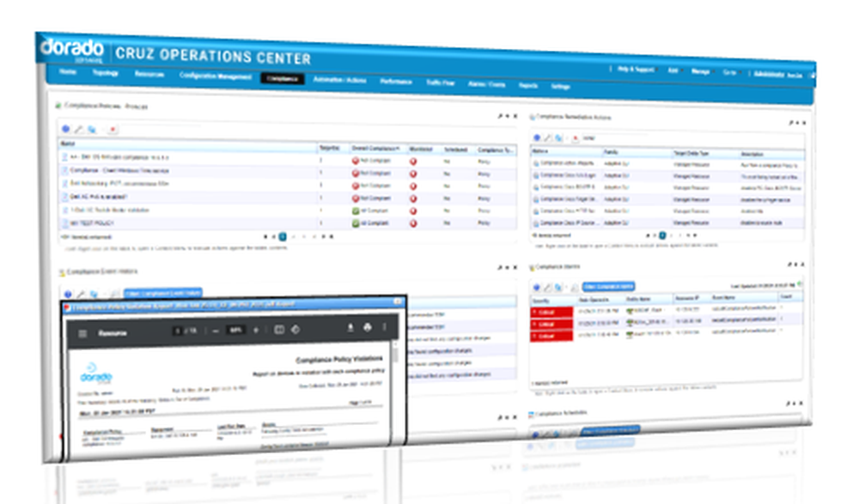Click the Clear Compliance Alarms button
The image size is (859, 504).
coord(606,286)
